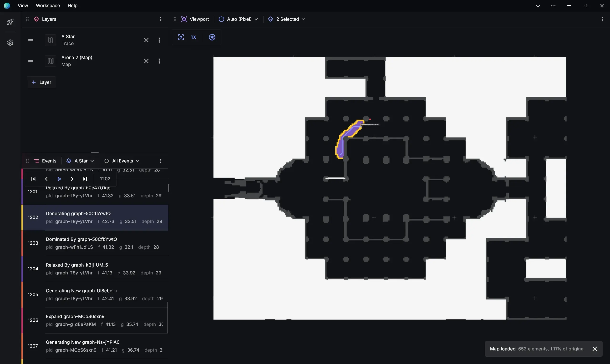610x364 pixels.
Task: Restore down the application window
Action: coord(585,6)
